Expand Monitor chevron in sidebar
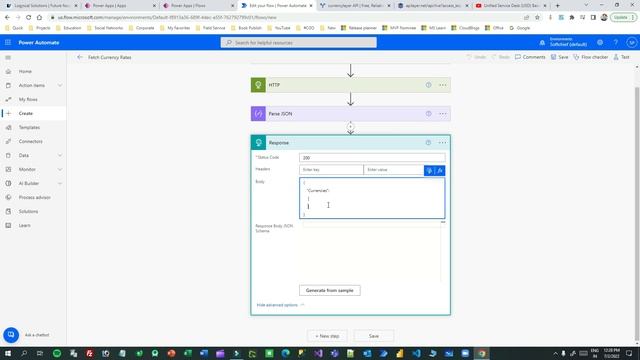 [x=60, y=169]
